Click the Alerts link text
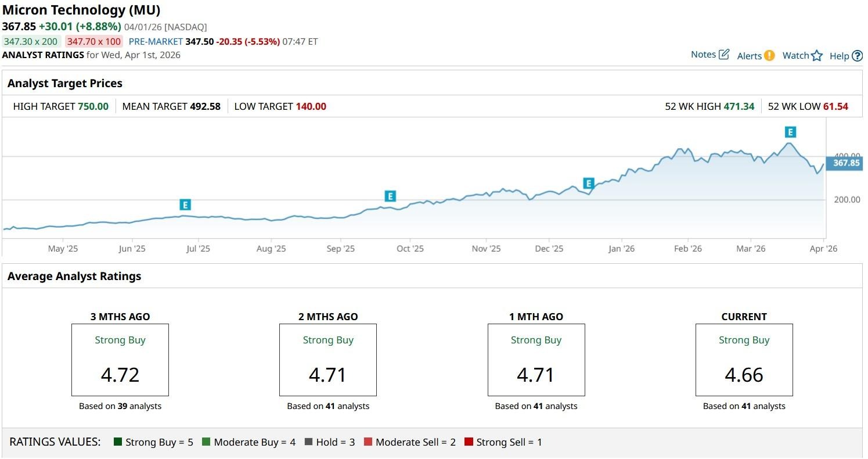This screenshot has width=868, height=459. tap(749, 56)
